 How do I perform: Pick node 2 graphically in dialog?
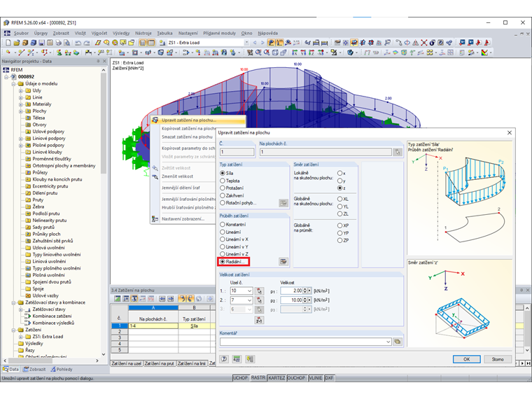[259, 300]
